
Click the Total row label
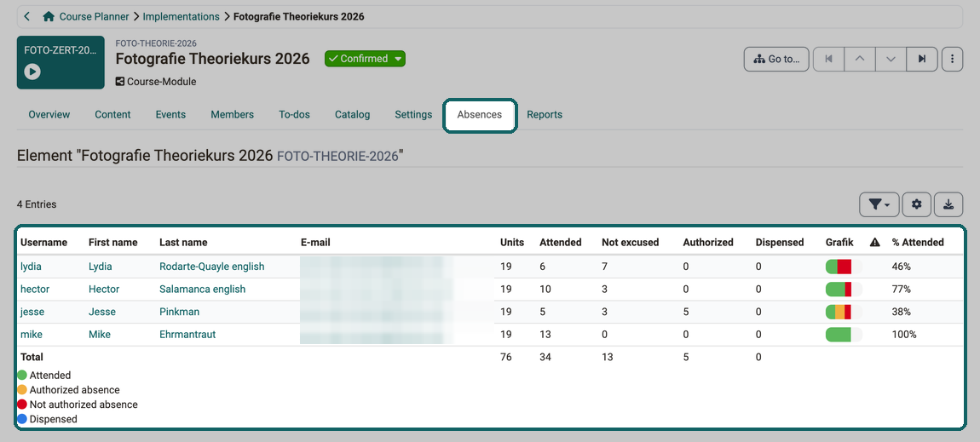(x=32, y=357)
